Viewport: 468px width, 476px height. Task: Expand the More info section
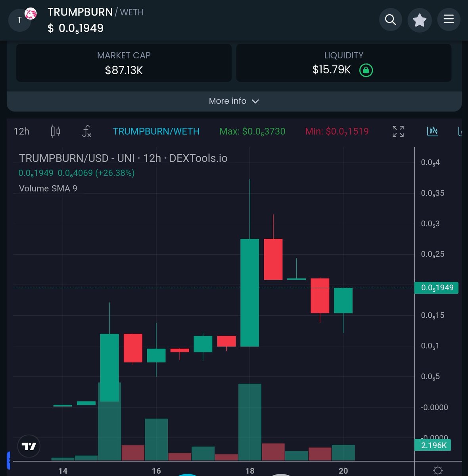coord(234,101)
